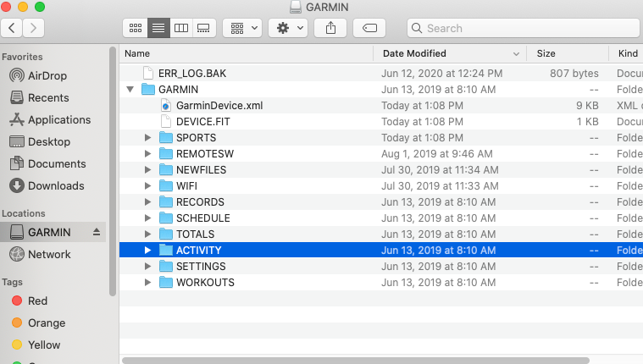
Task: Click the '9 KB' size cell
Action: [x=587, y=105]
